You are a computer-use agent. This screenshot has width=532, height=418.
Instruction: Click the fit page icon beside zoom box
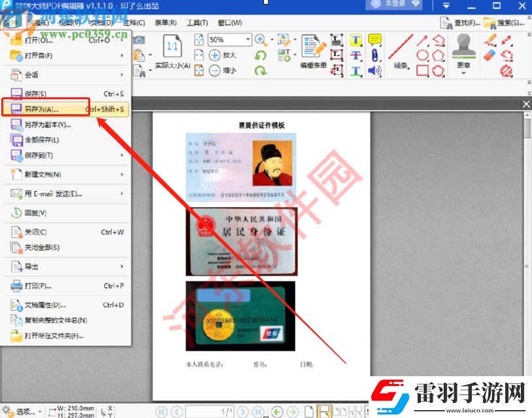coord(199,40)
